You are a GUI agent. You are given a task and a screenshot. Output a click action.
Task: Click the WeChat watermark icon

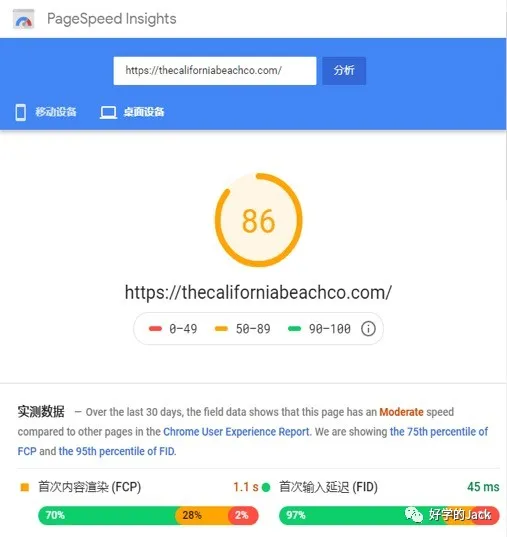coord(413,514)
